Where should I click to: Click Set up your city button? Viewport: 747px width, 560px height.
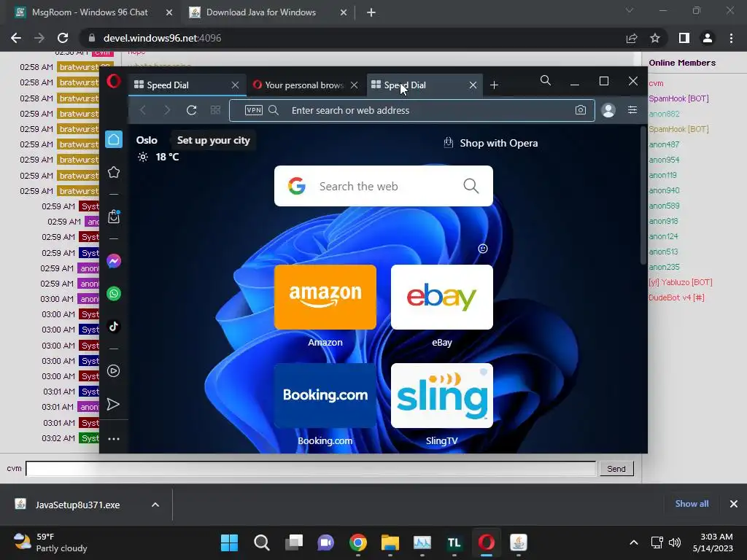[214, 140]
